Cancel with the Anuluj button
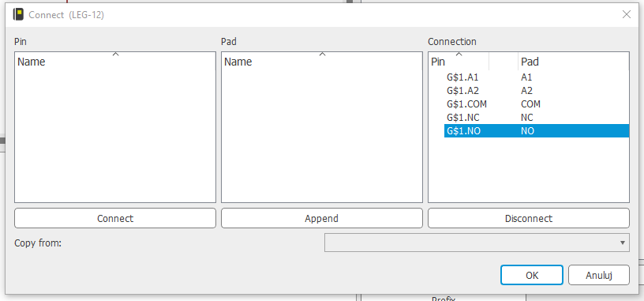 click(599, 275)
